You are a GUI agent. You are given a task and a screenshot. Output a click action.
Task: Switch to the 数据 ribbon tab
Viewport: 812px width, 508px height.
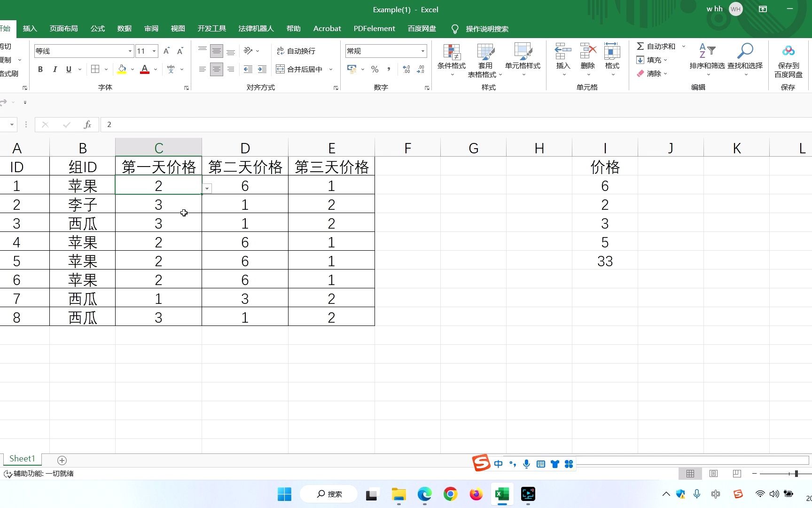click(124, 28)
